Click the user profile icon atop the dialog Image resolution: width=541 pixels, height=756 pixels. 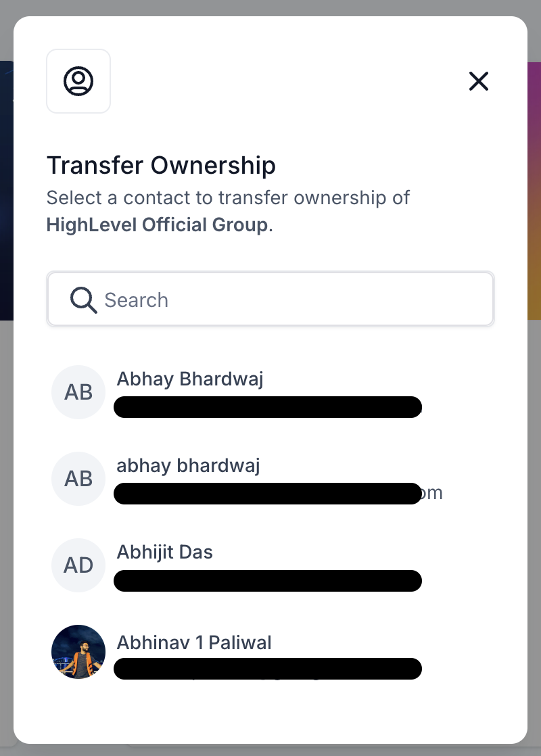pos(78,81)
